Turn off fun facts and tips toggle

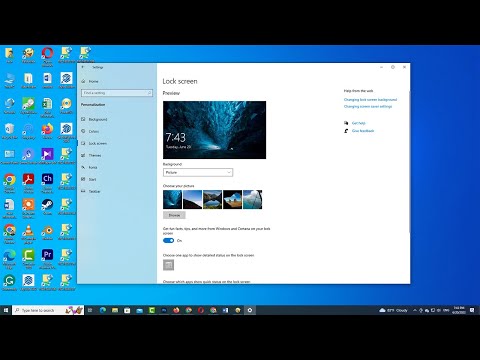[x=168, y=240]
